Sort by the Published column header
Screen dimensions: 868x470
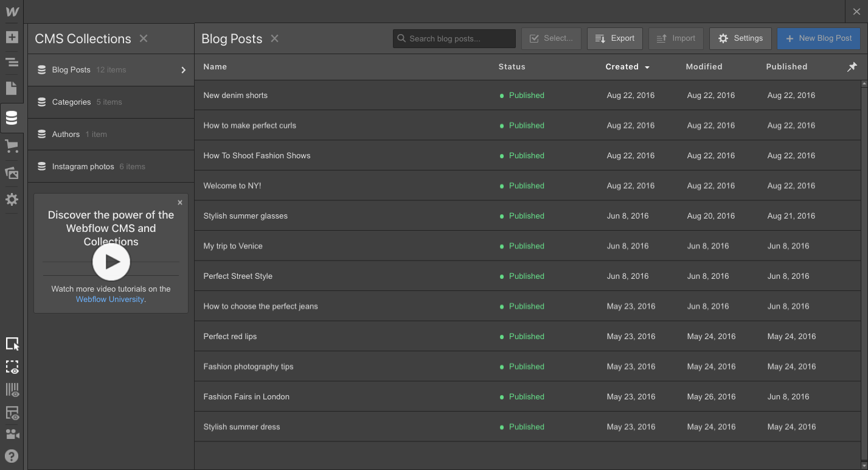click(x=786, y=67)
